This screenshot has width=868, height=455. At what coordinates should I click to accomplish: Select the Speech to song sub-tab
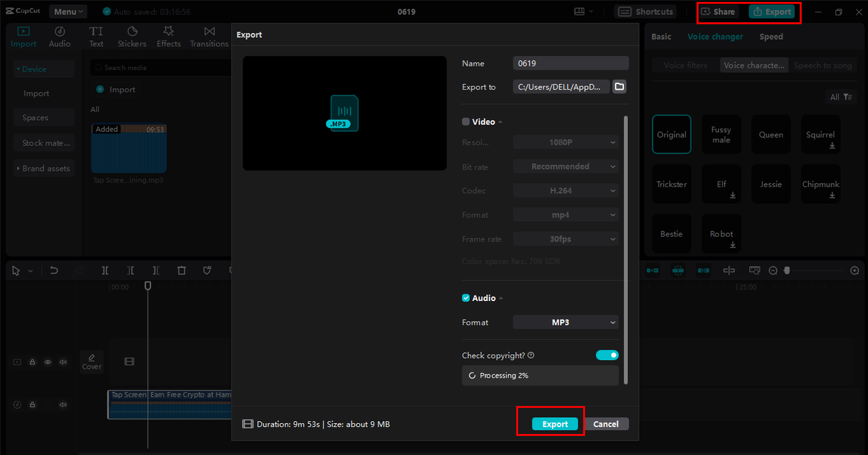click(823, 65)
